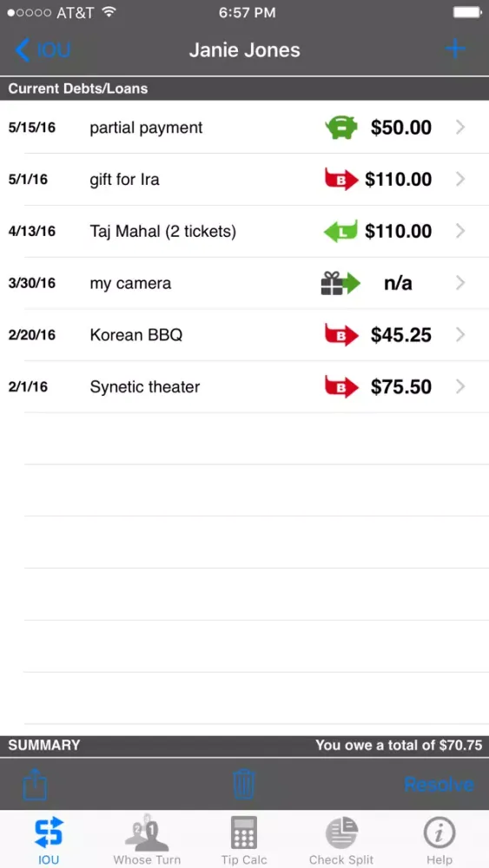Image resolution: width=489 pixels, height=868 pixels.
Task: Open the Tip Calc tab
Action: click(x=244, y=839)
